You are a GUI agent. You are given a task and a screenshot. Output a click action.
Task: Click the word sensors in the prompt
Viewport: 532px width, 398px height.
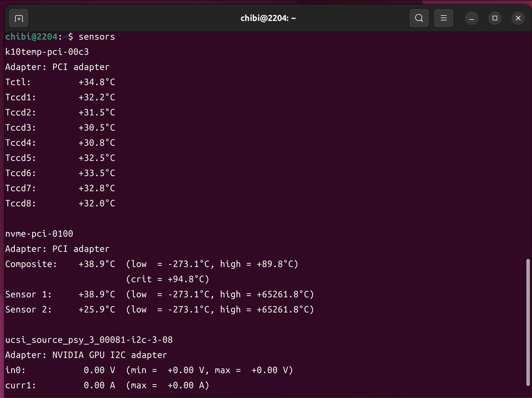pos(97,37)
